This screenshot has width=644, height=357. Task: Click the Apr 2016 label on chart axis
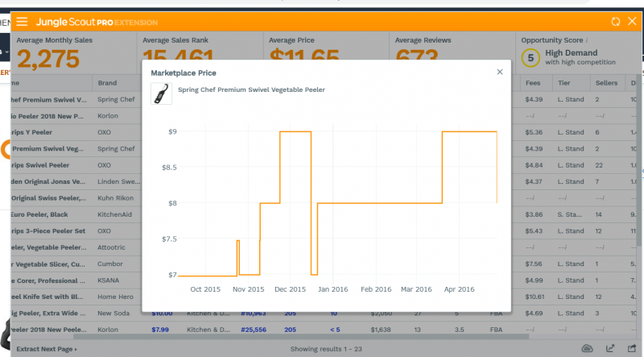coord(459,289)
